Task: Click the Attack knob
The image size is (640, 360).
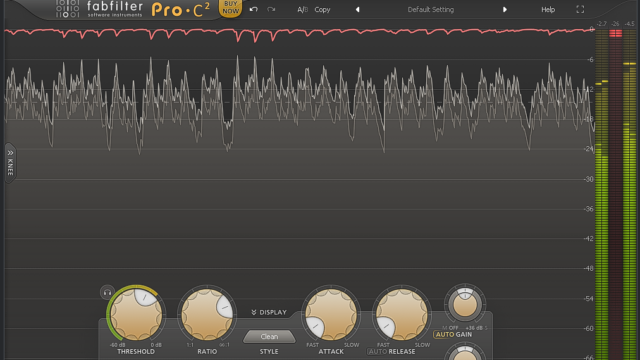Action: tap(331, 315)
